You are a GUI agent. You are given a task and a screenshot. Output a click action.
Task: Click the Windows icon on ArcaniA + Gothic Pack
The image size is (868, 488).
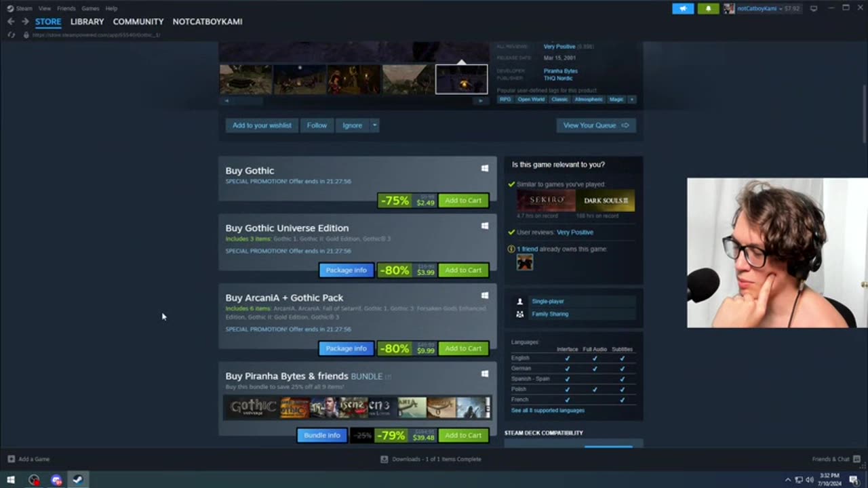pos(485,296)
